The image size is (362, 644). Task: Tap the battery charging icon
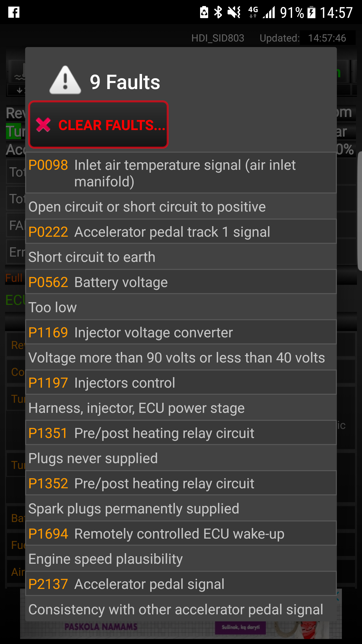click(x=311, y=12)
